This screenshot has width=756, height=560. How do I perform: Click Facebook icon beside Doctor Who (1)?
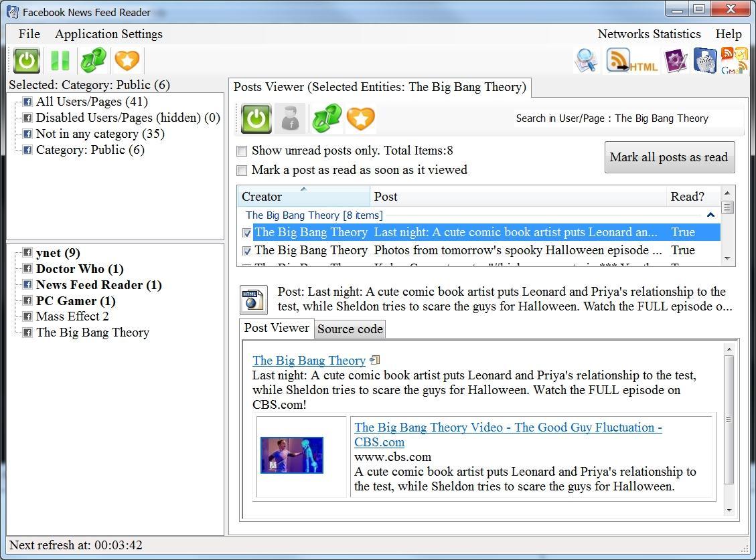pos(27,268)
